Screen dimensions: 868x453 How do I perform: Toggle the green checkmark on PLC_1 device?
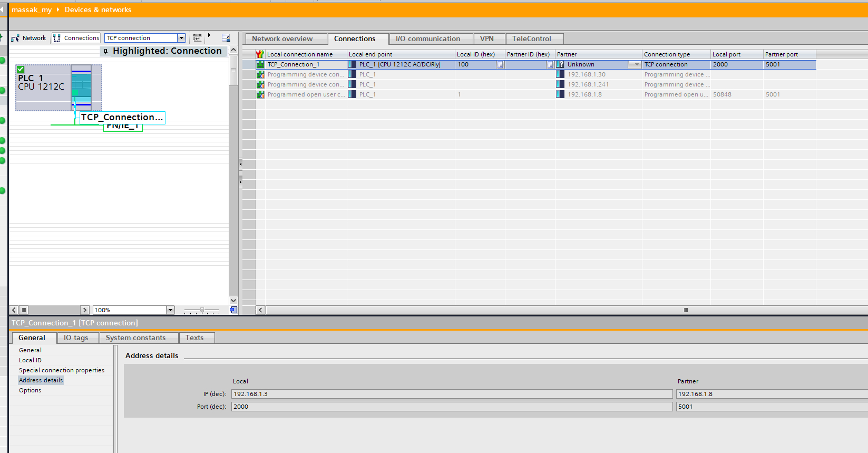pyautogui.click(x=21, y=70)
